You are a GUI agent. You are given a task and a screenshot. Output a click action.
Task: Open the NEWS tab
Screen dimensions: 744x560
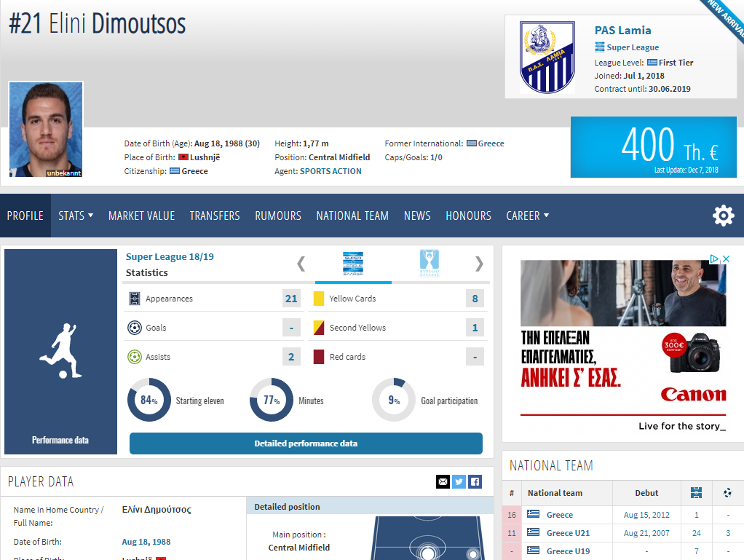coord(417,216)
